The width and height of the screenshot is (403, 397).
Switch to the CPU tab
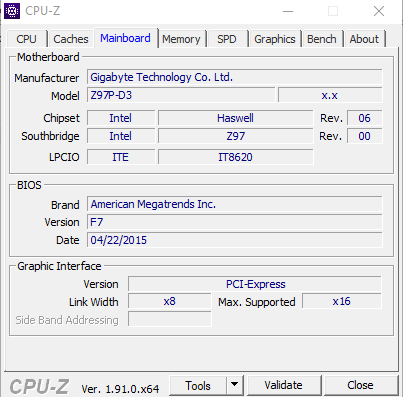point(26,39)
